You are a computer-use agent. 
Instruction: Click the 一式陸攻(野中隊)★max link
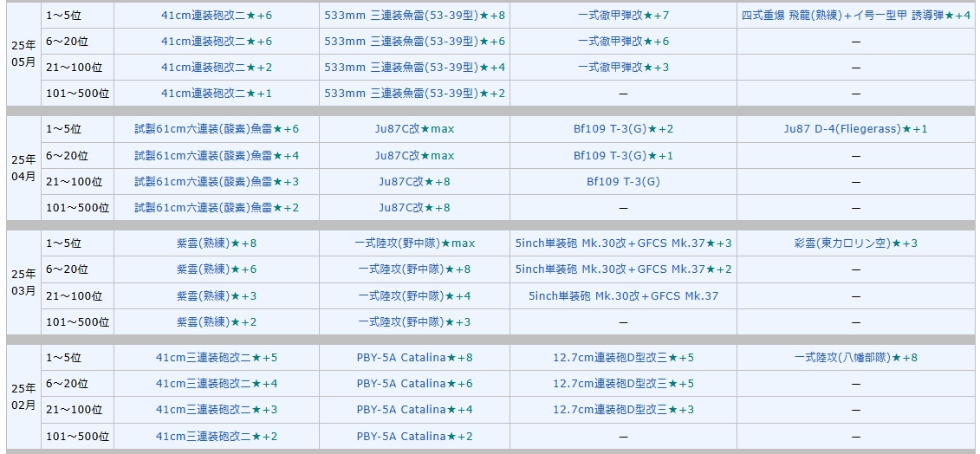(414, 243)
